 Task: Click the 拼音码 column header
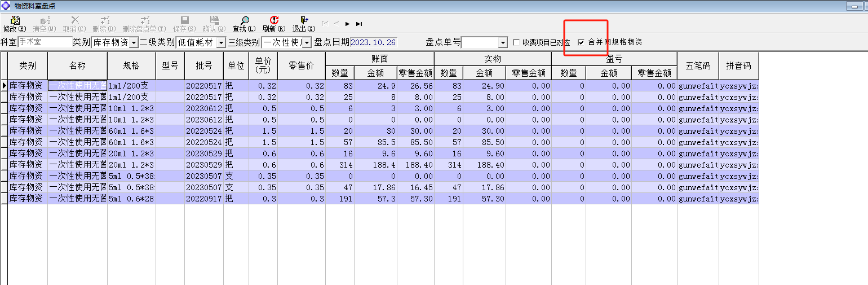739,65
